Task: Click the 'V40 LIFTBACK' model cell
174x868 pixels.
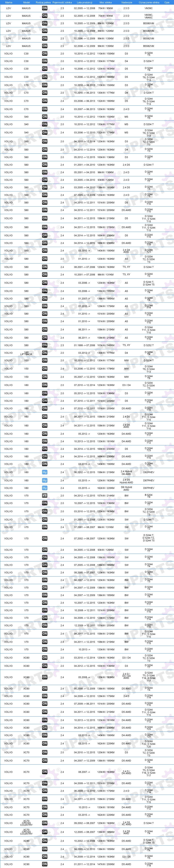Action: [26, 353]
